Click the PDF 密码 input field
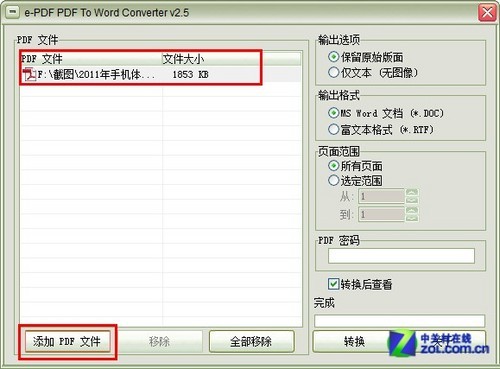This screenshot has height=369, width=500. point(401,256)
